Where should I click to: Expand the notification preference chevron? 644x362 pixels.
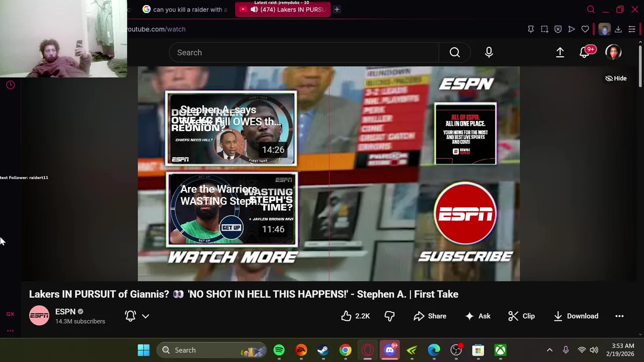[x=145, y=316]
